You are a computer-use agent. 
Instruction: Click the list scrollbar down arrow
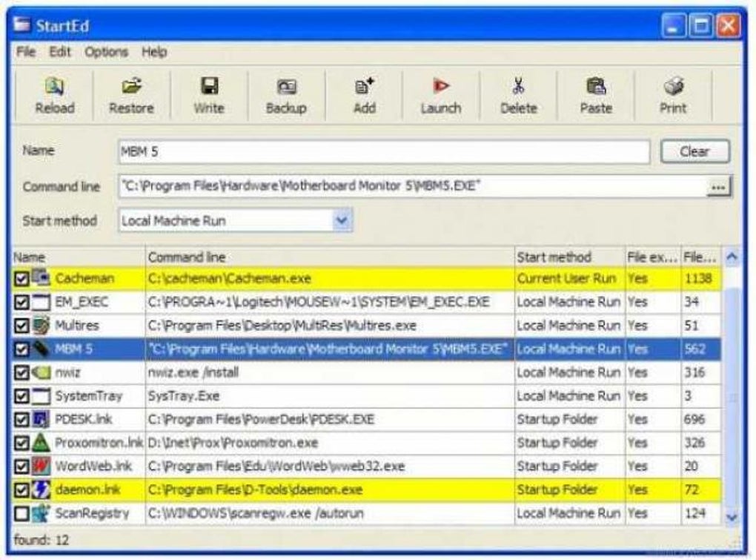click(732, 517)
